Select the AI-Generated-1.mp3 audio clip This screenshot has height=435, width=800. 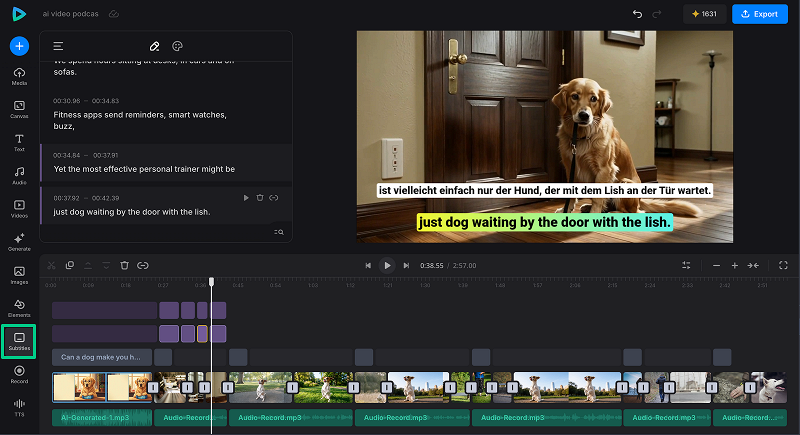click(102, 418)
